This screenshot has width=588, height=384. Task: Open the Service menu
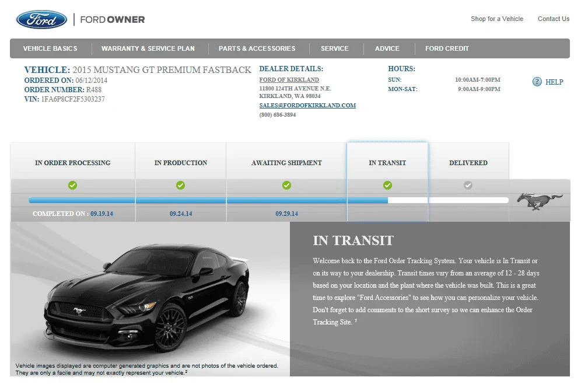pos(334,48)
